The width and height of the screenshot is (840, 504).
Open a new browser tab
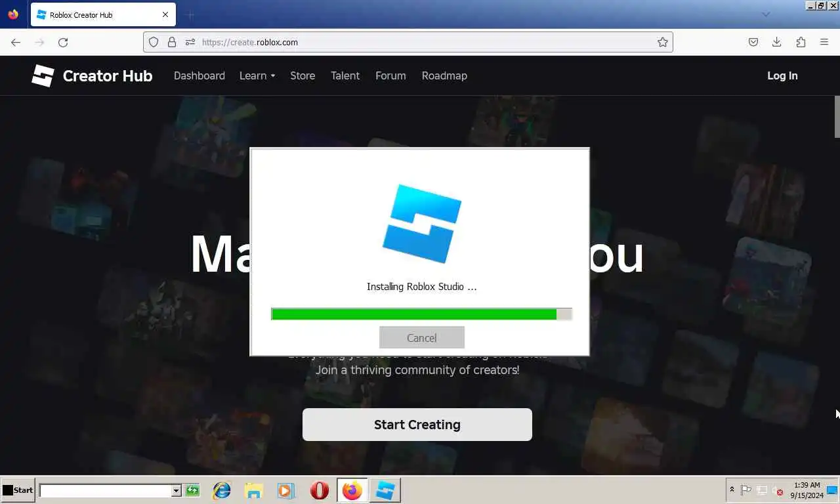pyautogui.click(x=190, y=14)
